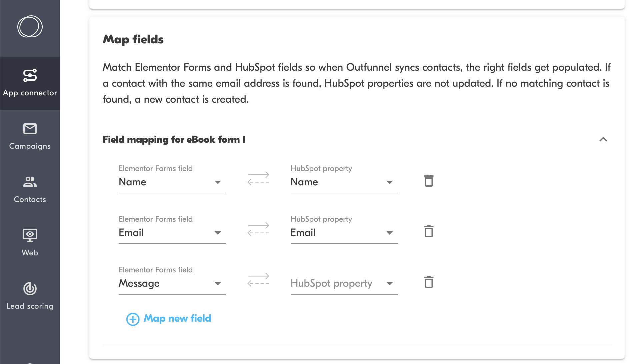Viewport: 634px width, 364px height.
Task: Delete the Message field mapping row
Action: pyautogui.click(x=429, y=282)
